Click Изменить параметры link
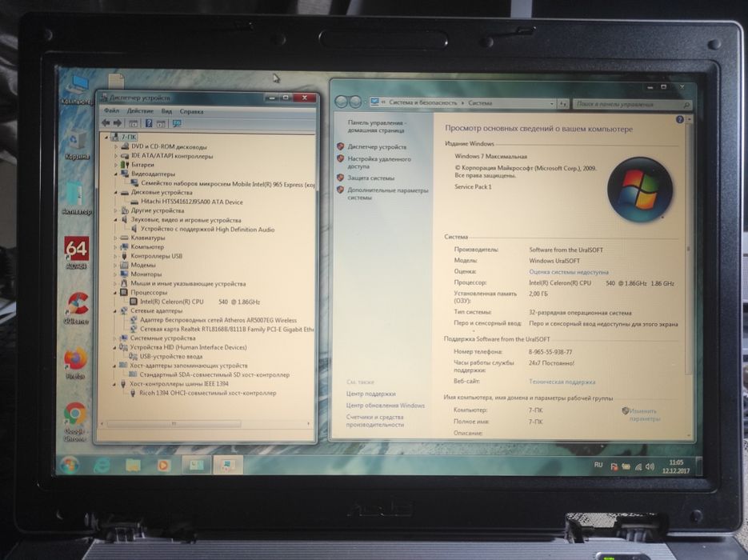 (642, 414)
